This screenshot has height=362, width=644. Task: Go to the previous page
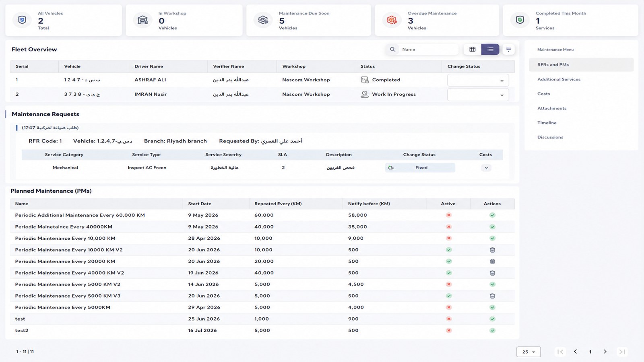[x=575, y=352]
